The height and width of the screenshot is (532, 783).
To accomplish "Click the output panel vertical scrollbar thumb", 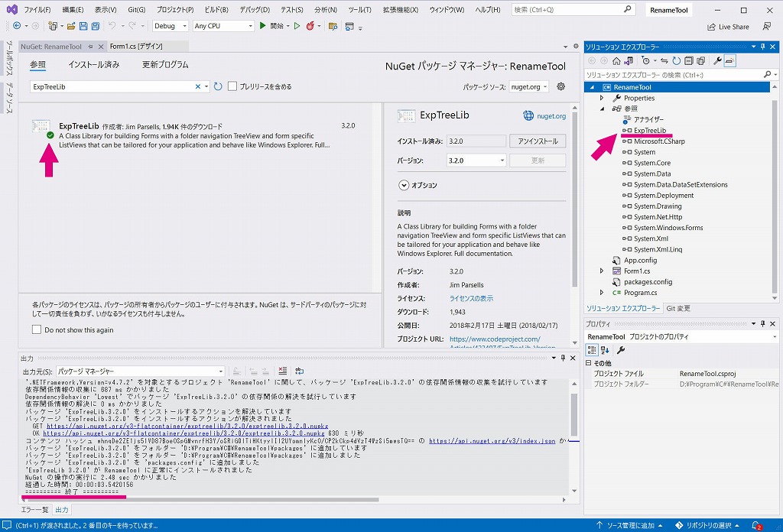I will click(x=574, y=415).
